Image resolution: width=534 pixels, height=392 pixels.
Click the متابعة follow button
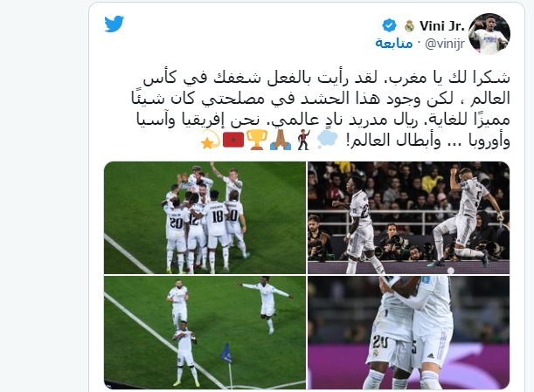393,44
